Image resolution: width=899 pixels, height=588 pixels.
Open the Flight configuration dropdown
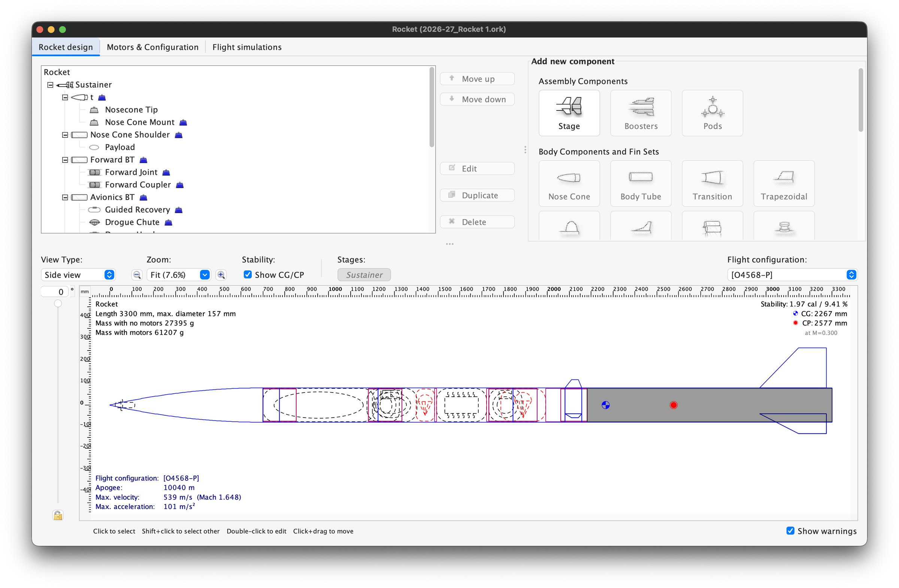point(792,275)
